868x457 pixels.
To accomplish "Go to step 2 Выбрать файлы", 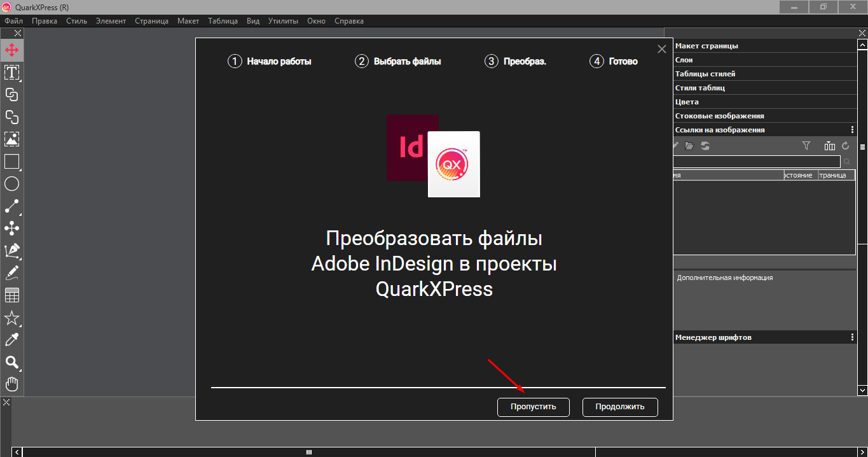I will 398,61.
